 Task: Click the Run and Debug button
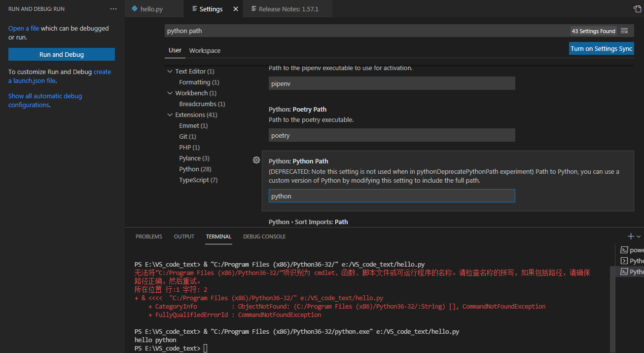click(x=62, y=54)
